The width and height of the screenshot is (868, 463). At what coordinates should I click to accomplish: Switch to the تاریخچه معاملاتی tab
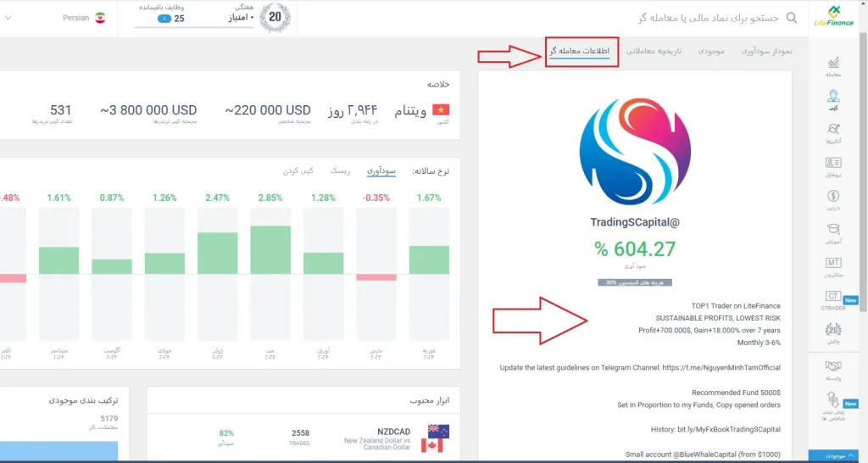[654, 52]
